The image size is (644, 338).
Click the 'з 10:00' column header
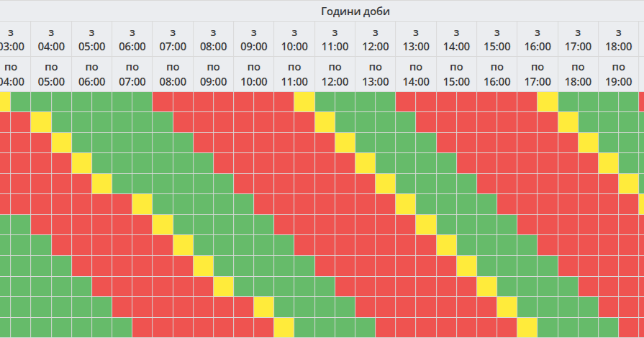tap(294, 39)
